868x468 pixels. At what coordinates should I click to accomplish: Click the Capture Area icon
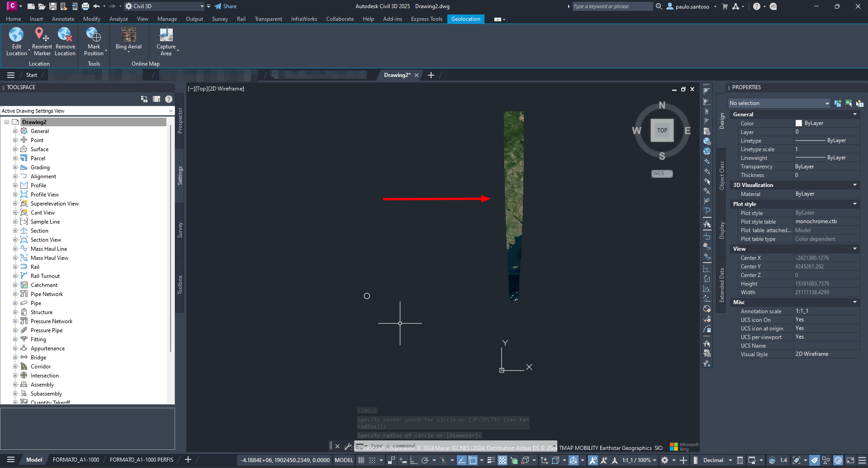(x=166, y=34)
